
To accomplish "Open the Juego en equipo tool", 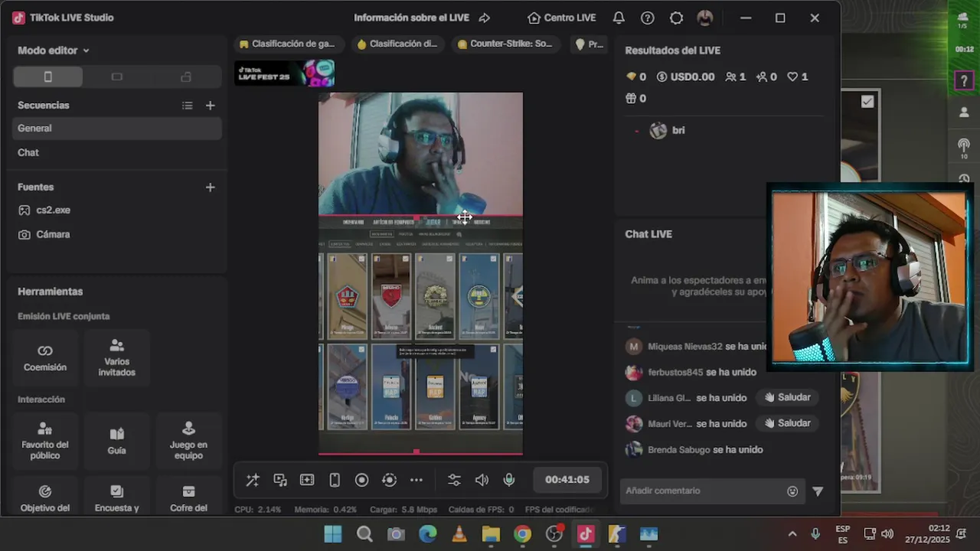I will pos(188,441).
